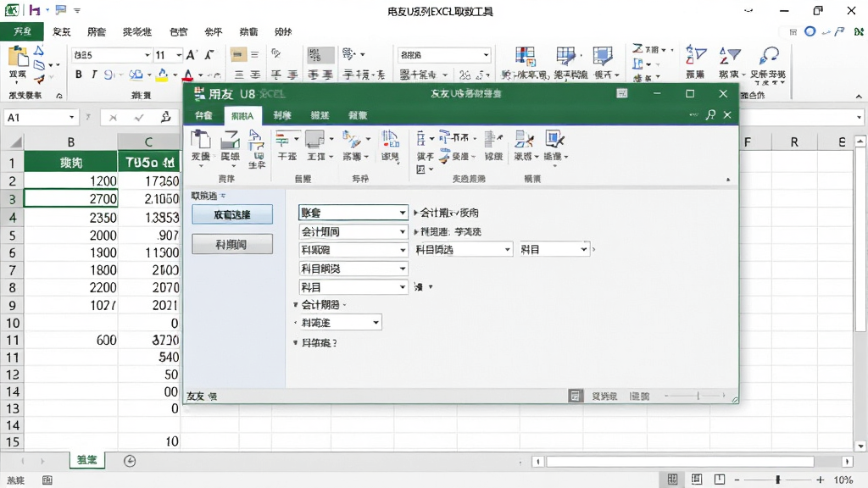Image resolution: width=868 pixels, height=488 pixels.
Task: Click the grid settings icon in U8 ribbon
Action: (390, 140)
